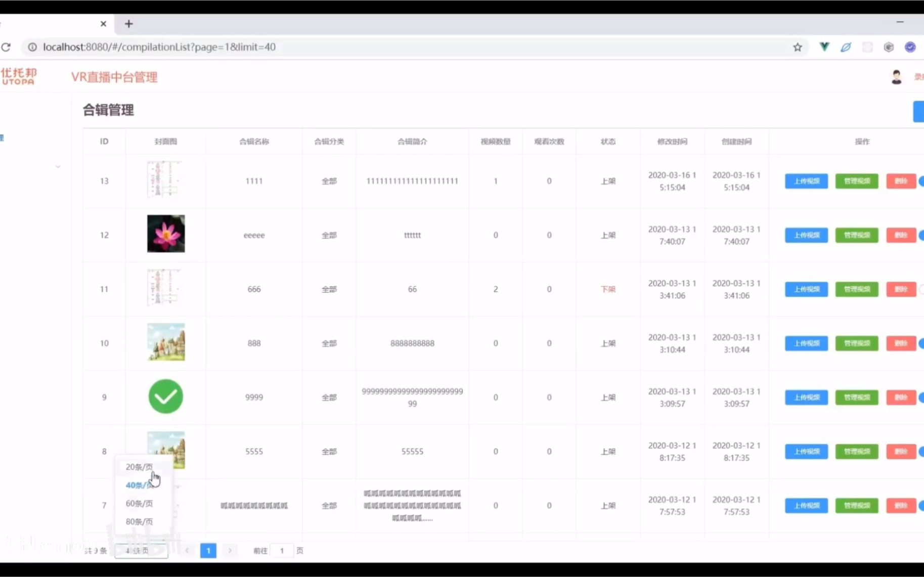Click the VR直播中台管理 title

114,77
